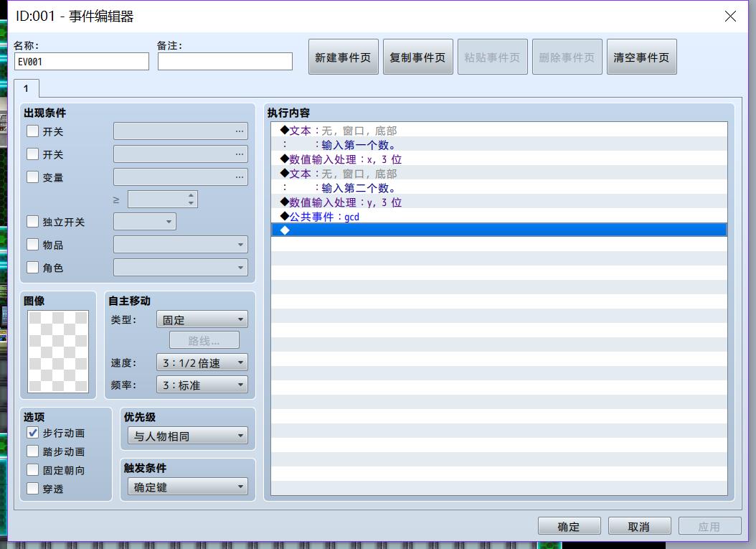This screenshot has height=549, width=756.
Task: Select the 公共事件 gcd command
Action: 499,217
